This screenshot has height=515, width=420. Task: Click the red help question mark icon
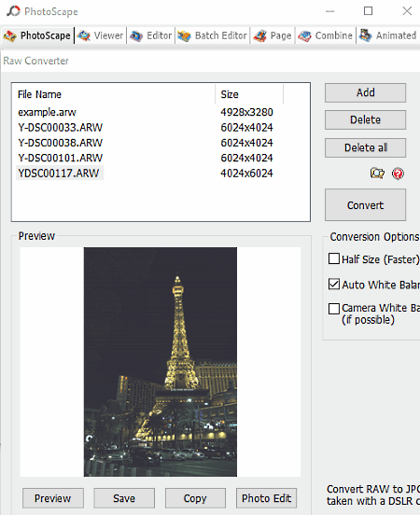tap(398, 174)
